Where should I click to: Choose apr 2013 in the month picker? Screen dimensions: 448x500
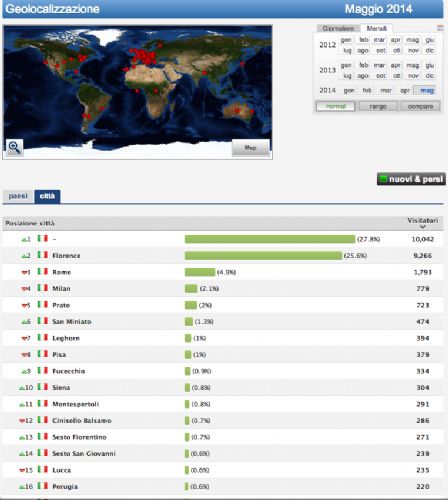[395, 65]
